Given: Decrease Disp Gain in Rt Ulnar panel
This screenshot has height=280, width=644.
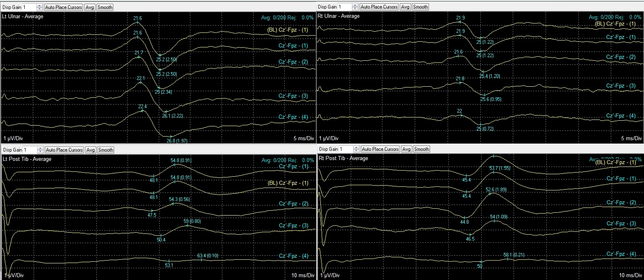Looking at the screenshot, I should [x=355, y=9].
